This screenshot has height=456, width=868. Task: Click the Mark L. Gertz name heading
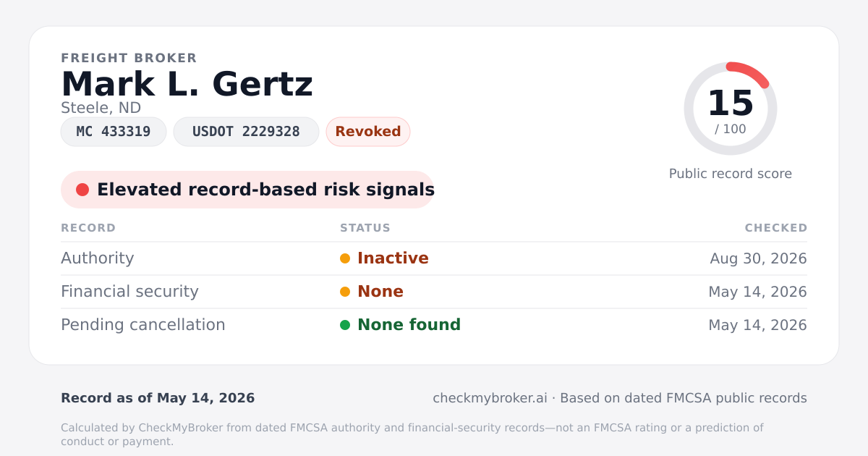tap(187, 84)
